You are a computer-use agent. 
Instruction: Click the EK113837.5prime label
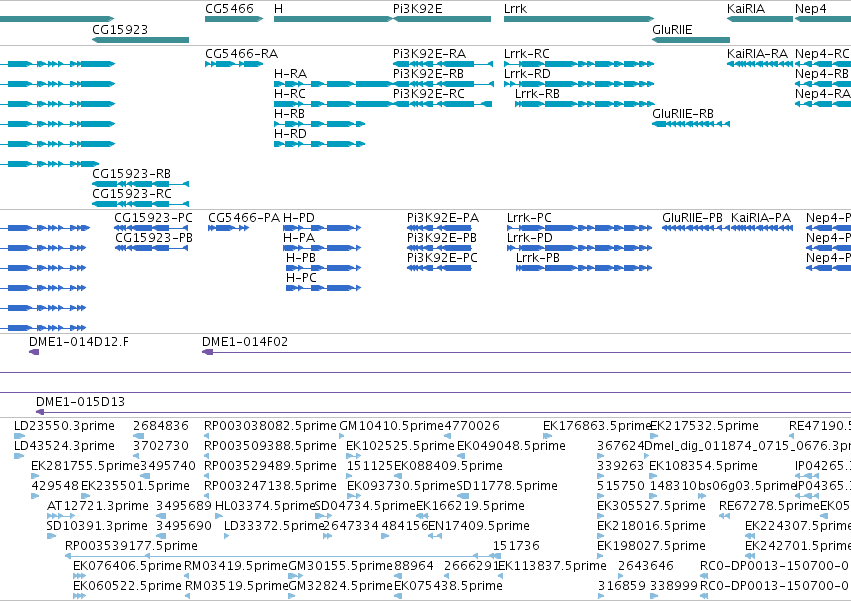pos(552,566)
